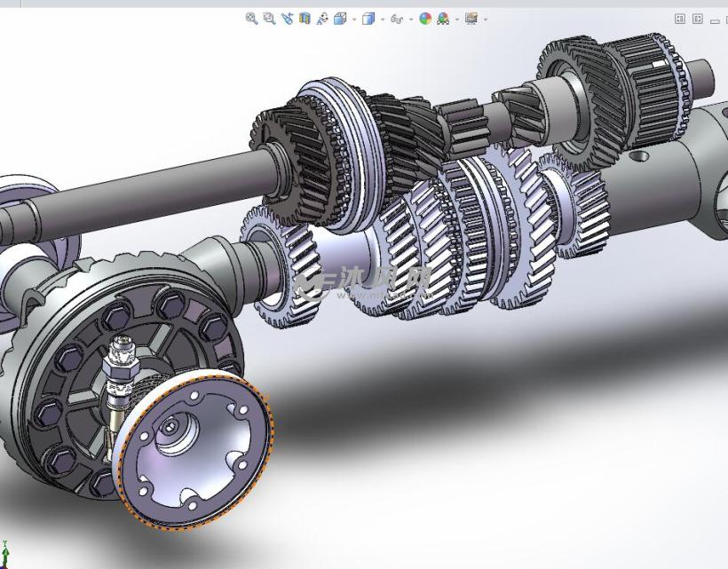
Task: Click the Previous View icon
Action: pyautogui.click(x=287, y=19)
